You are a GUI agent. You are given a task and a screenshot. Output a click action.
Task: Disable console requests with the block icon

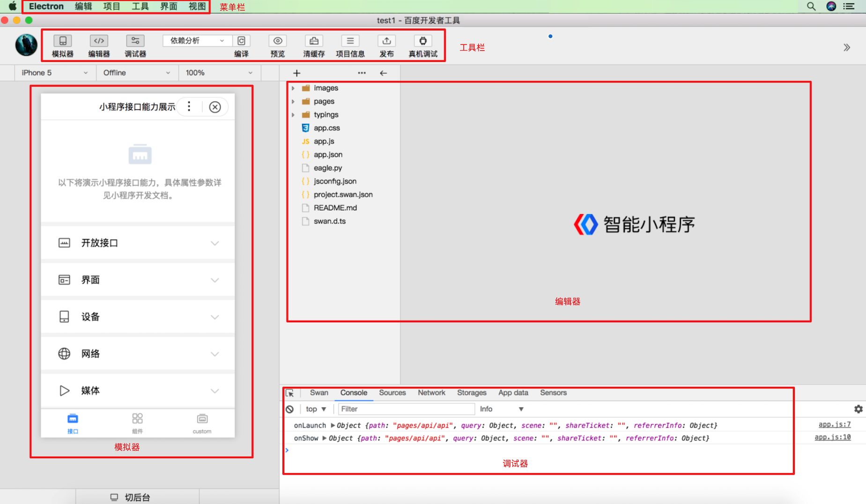click(290, 409)
